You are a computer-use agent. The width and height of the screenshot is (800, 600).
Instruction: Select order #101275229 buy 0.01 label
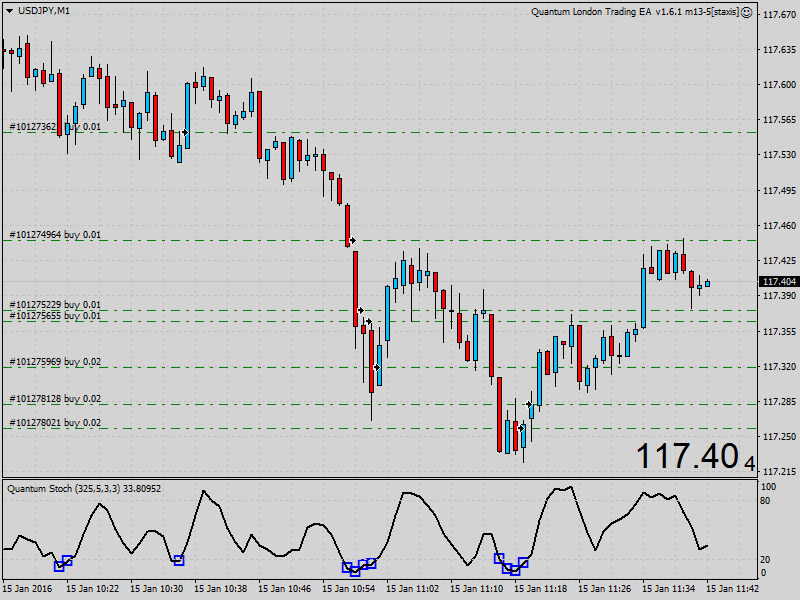55,305
